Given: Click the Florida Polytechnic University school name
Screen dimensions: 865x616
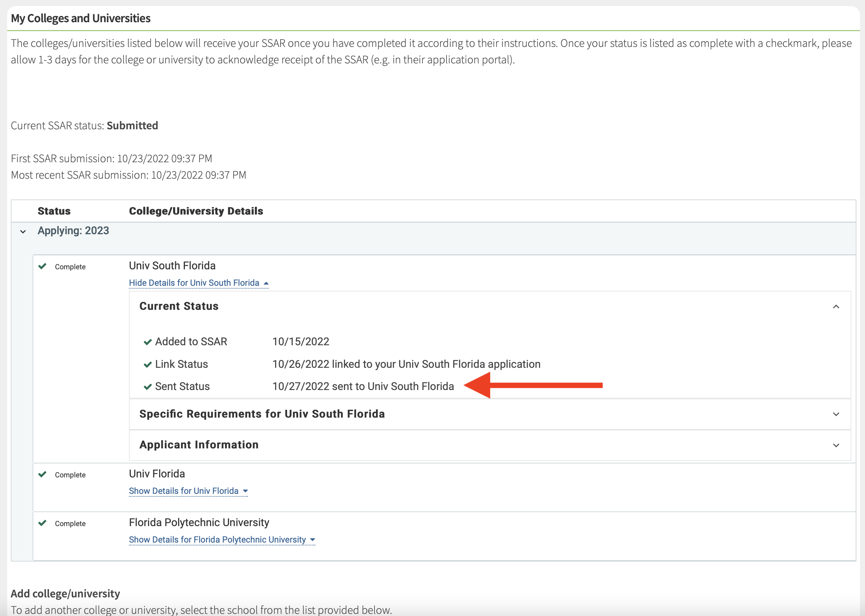Looking at the screenshot, I should (x=199, y=522).
